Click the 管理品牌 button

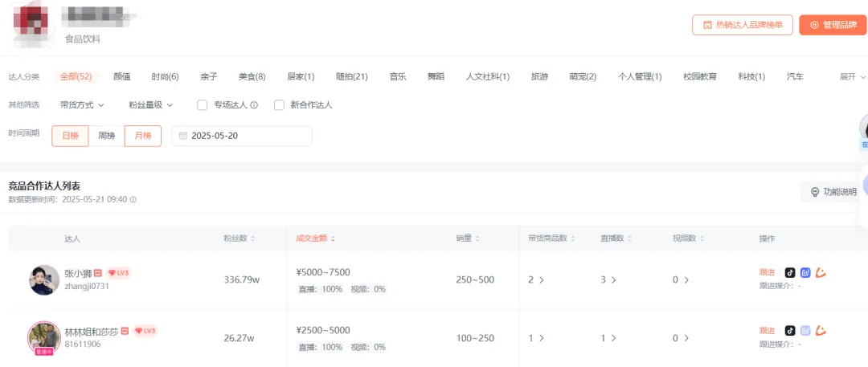[833, 25]
